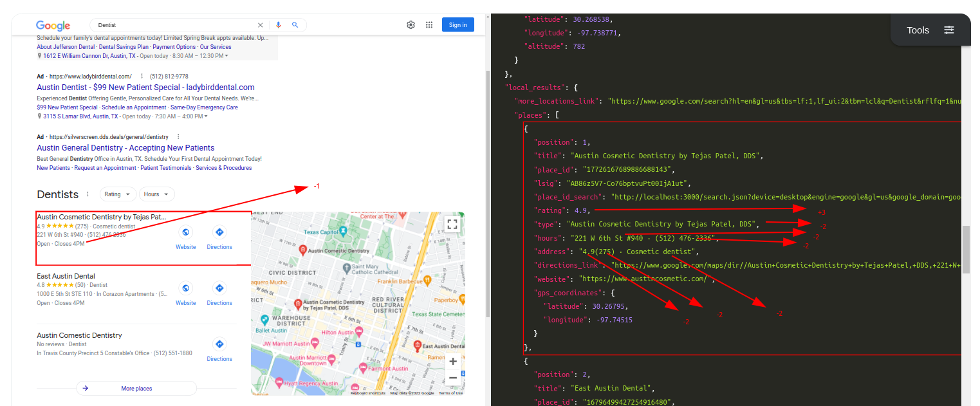Zoom in on the map with plus

pyautogui.click(x=453, y=362)
